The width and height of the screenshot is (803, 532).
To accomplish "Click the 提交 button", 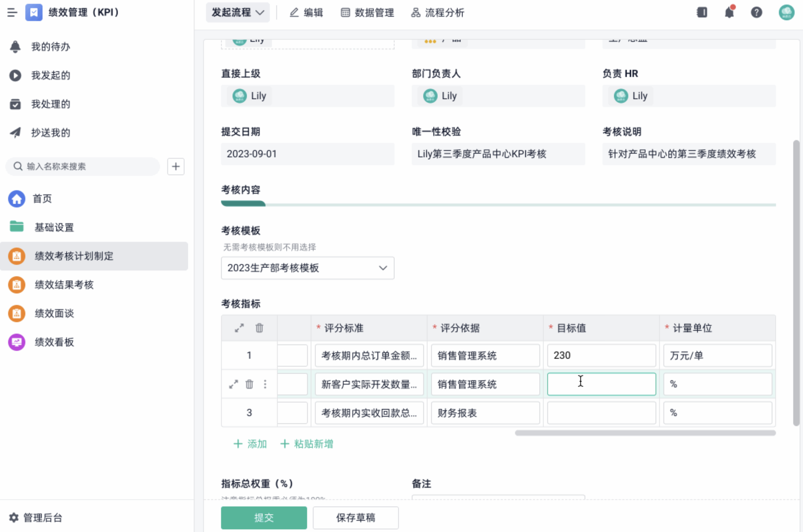I will pos(264,518).
